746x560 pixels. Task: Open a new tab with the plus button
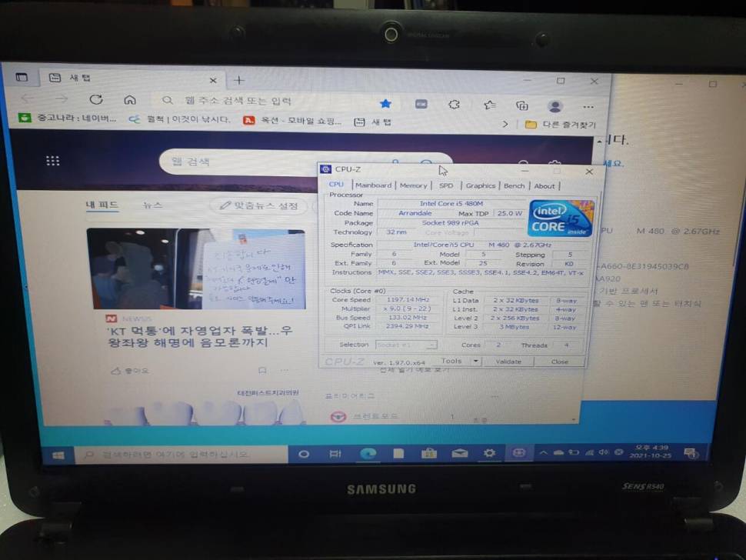[x=239, y=81]
